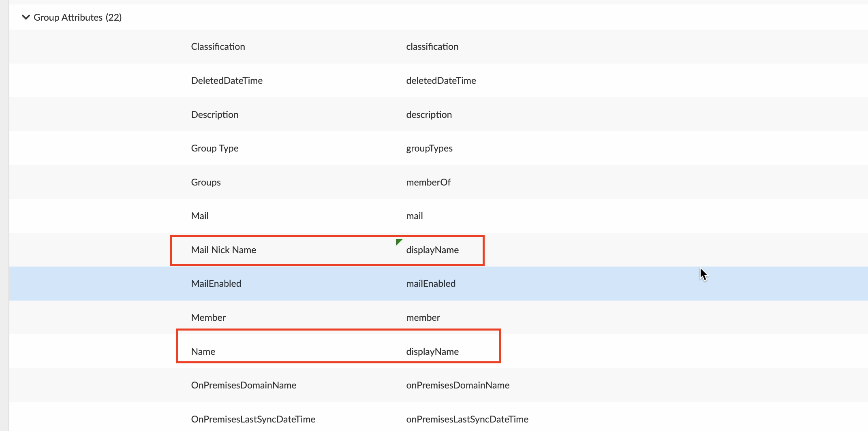The height and width of the screenshot is (431, 868).
Task: Click the groupTypes mapped value
Action: pos(429,148)
